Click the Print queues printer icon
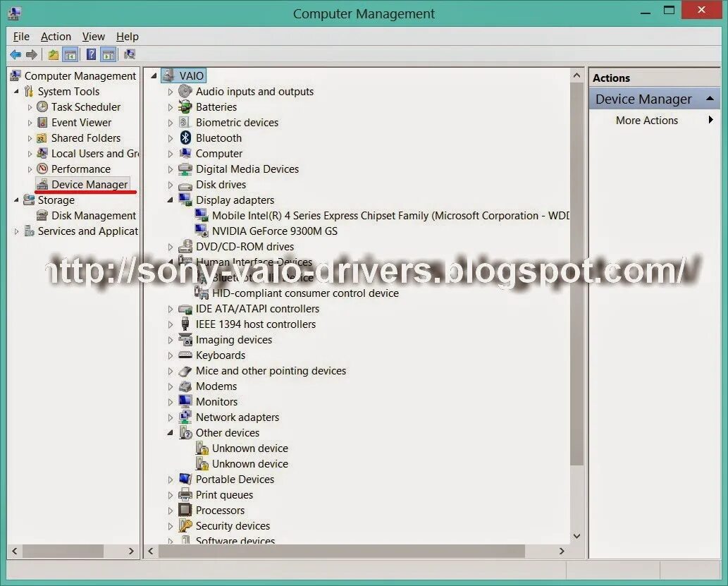This screenshot has height=586, width=728. [185, 494]
